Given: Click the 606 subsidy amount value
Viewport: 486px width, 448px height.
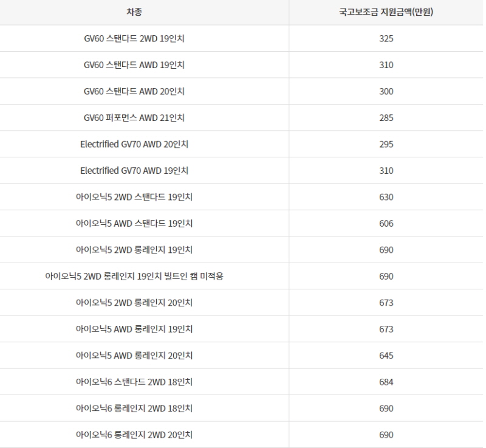Looking at the screenshot, I should pos(386,223).
